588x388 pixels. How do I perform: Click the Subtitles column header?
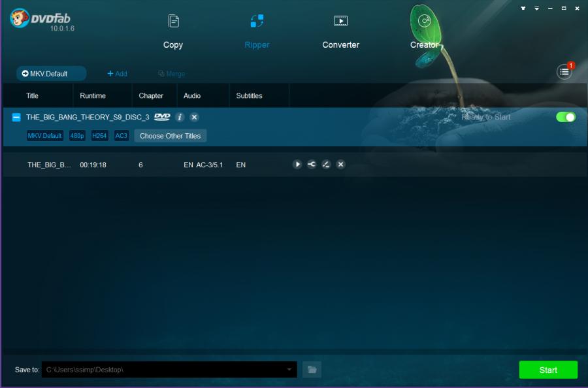coord(249,95)
